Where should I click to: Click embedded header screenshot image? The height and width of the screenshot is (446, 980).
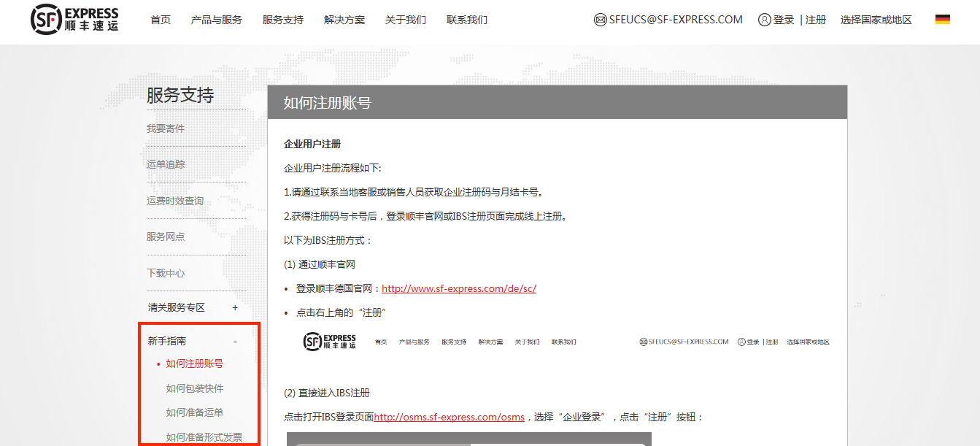(x=566, y=341)
